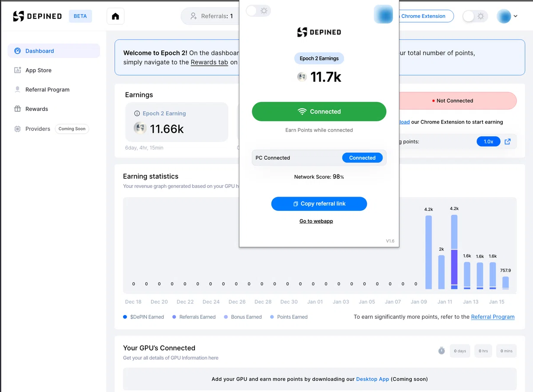Click the blue Connected pill for PC
Image resolution: width=533 pixels, height=392 pixels.
click(362, 158)
